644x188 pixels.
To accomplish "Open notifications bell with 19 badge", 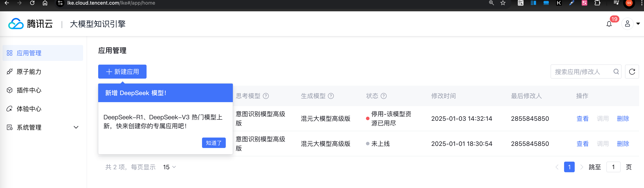I will [x=609, y=24].
